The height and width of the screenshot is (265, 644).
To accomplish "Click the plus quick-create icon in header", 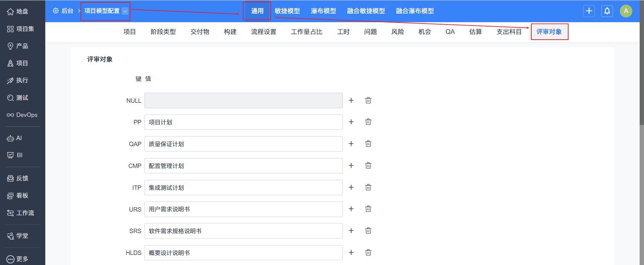I will coord(589,11).
